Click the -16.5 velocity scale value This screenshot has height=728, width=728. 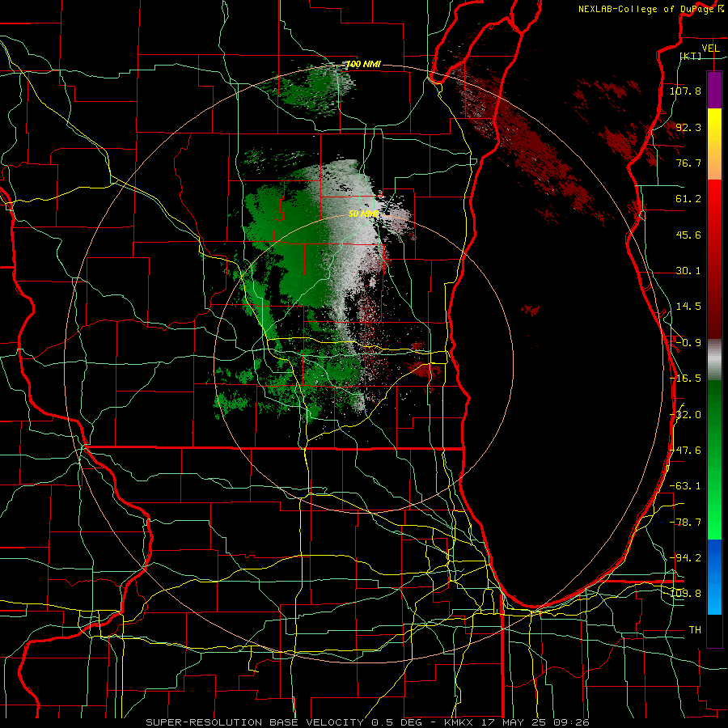[685, 379]
